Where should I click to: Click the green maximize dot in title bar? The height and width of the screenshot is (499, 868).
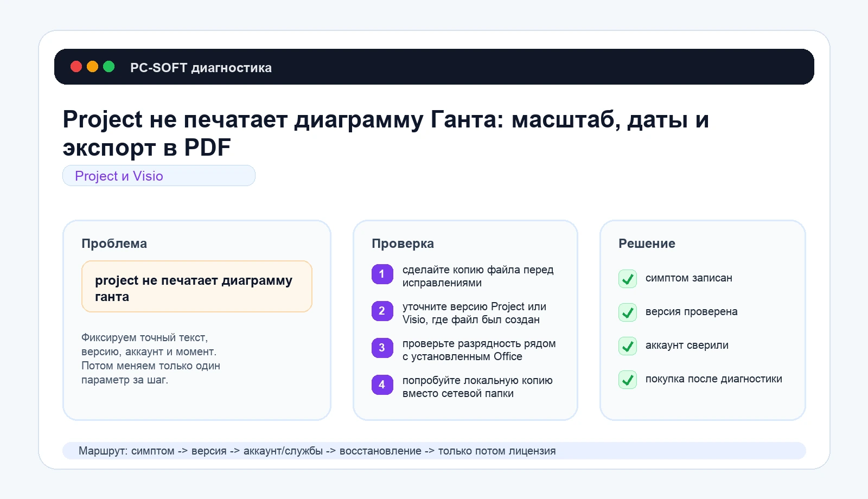point(109,67)
